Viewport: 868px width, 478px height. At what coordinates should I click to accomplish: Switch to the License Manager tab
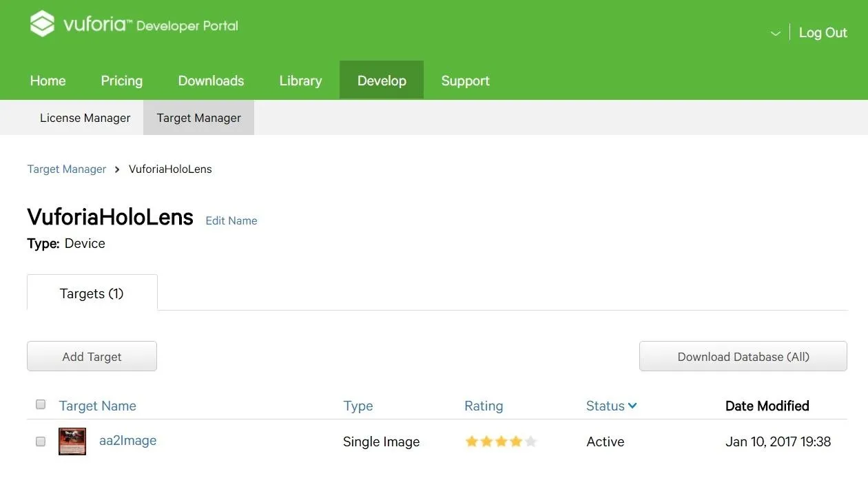coord(85,118)
